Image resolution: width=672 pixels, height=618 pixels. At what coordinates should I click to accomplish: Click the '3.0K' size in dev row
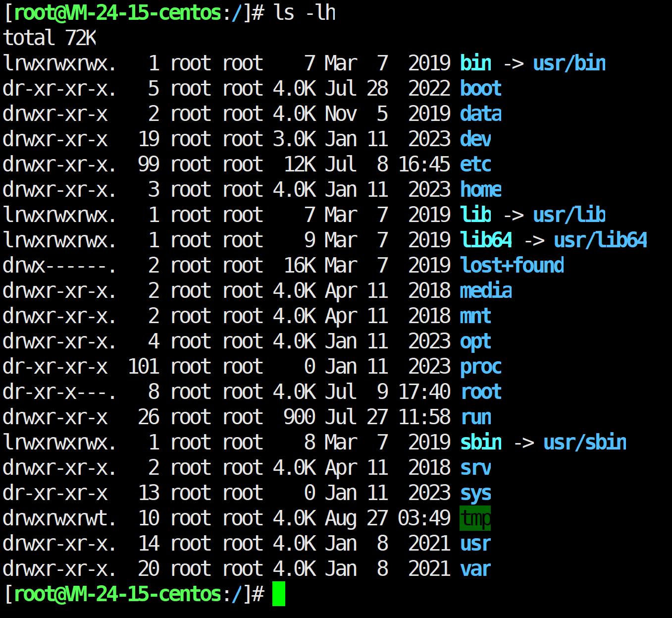click(x=294, y=139)
